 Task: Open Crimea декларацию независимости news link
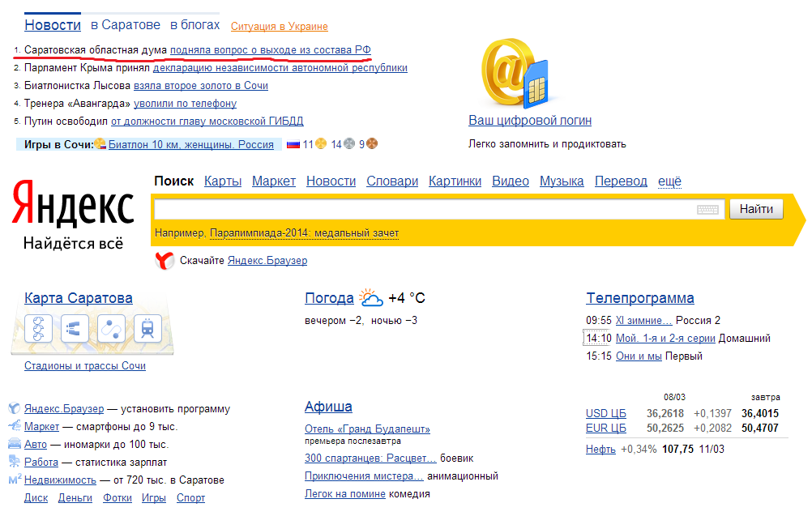click(280, 68)
